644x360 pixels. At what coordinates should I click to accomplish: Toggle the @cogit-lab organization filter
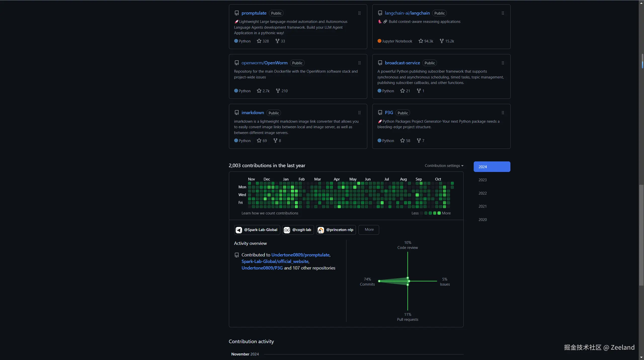(x=298, y=230)
